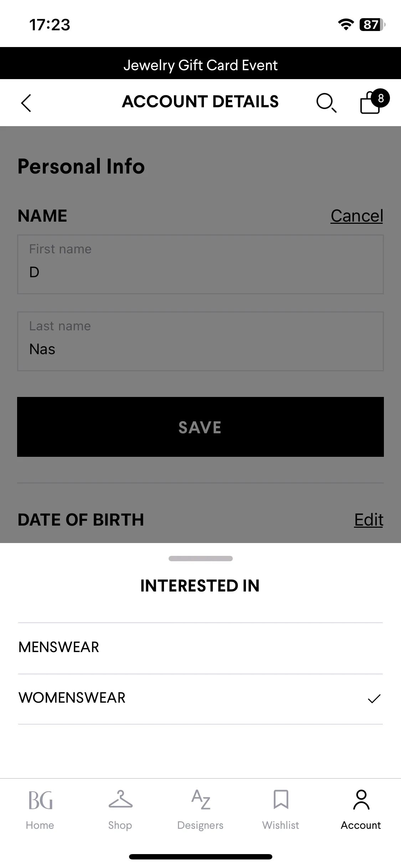Save the name changes
This screenshot has width=401, height=868.
tap(200, 427)
